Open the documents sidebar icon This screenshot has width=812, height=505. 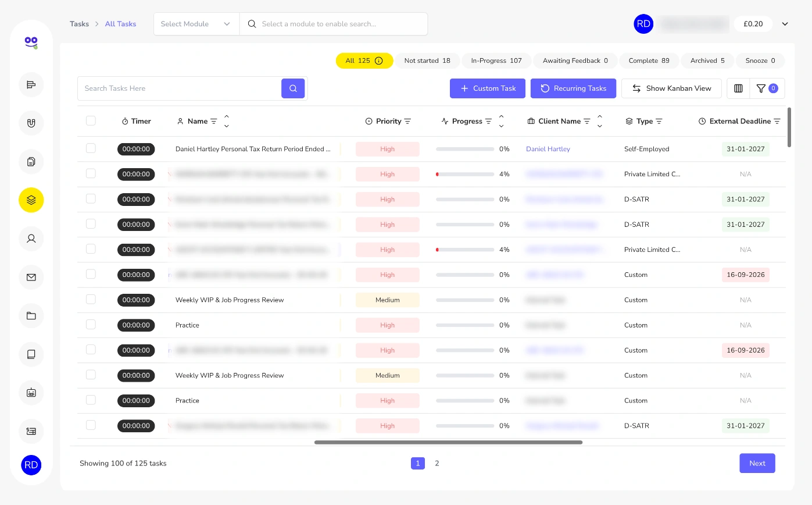click(31, 162)
